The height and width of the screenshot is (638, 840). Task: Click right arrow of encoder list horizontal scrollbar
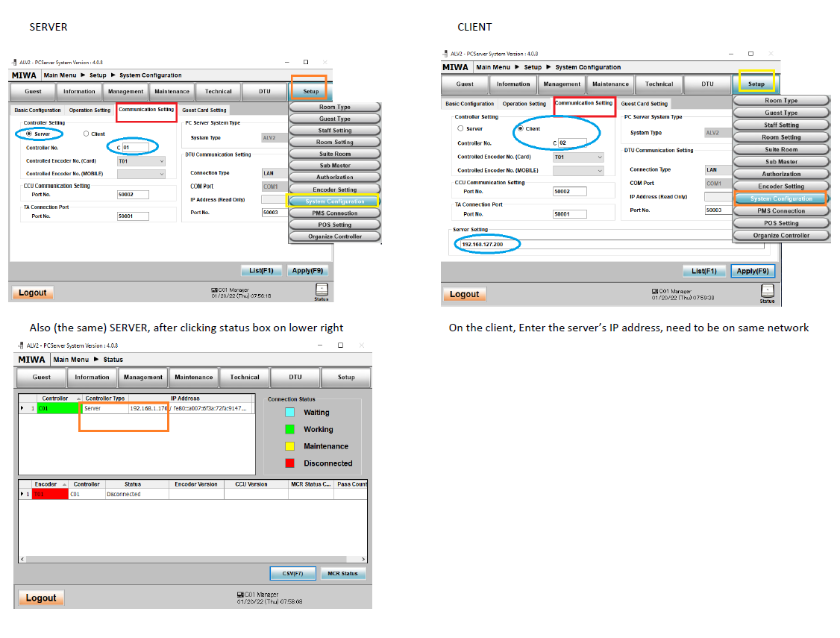[363, 559]
